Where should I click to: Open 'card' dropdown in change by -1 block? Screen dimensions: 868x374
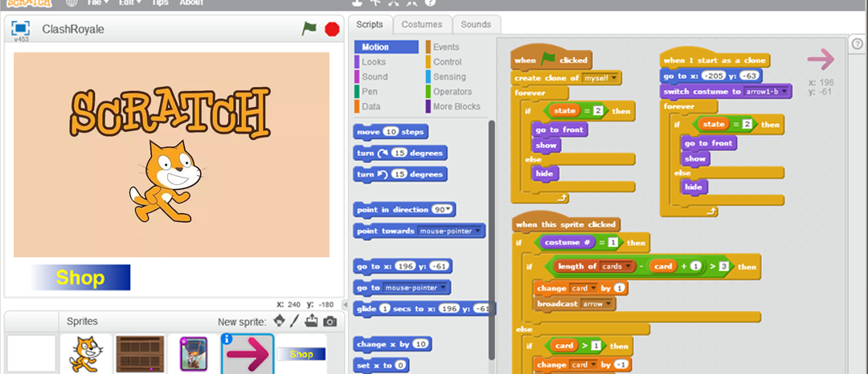point(583,364)
